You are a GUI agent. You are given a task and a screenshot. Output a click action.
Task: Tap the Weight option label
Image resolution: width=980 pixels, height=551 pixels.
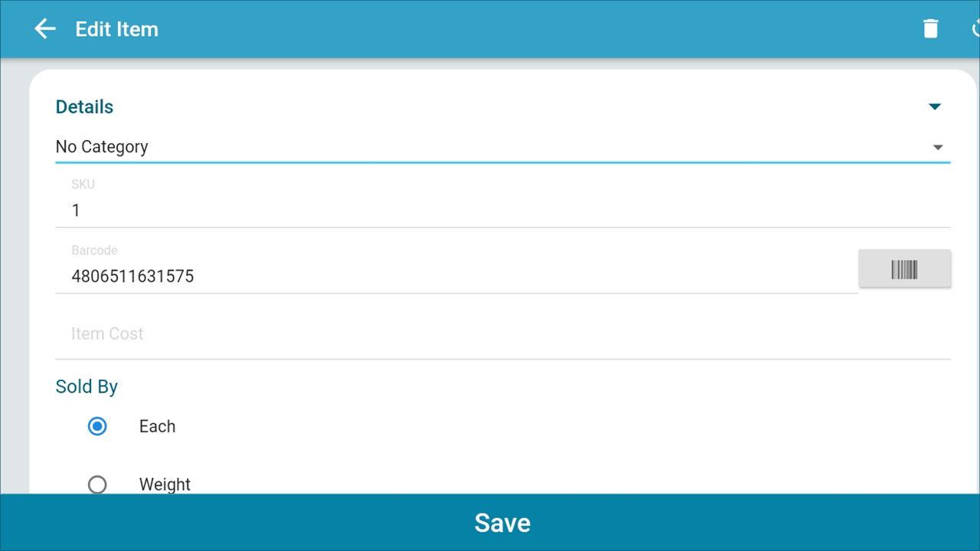(x=165, y=484)
